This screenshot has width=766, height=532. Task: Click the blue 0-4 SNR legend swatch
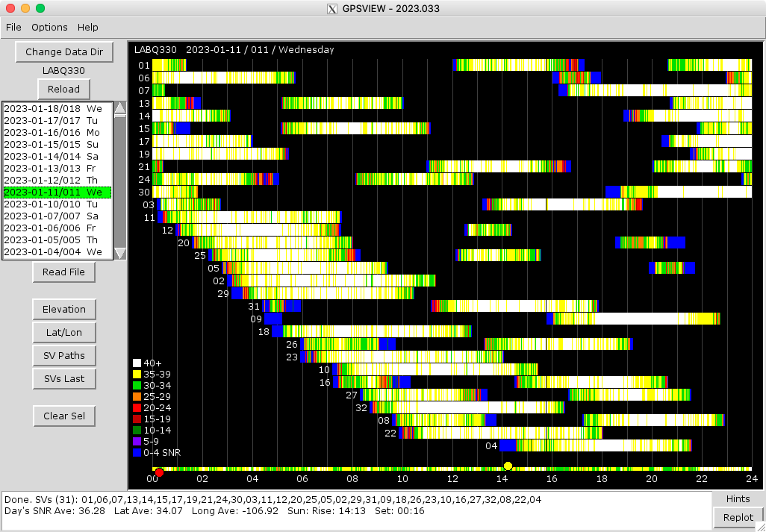(137, 452)
